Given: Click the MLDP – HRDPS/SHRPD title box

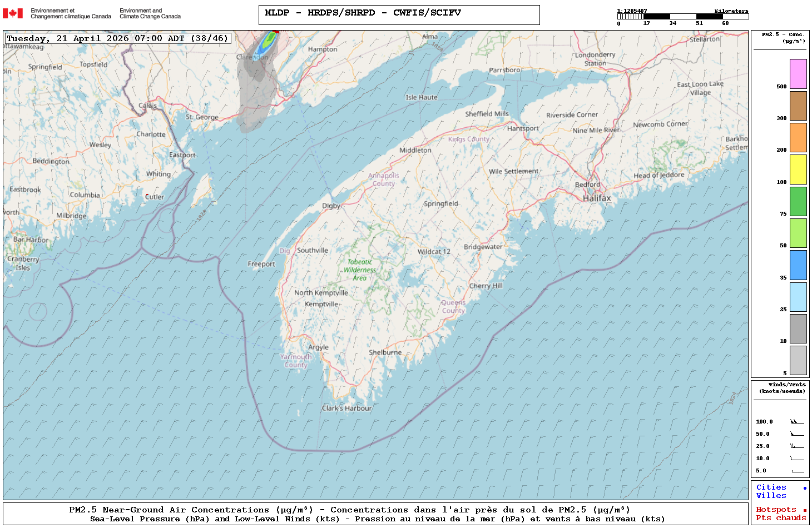Looking at the screenshot, I should point(399,15).
